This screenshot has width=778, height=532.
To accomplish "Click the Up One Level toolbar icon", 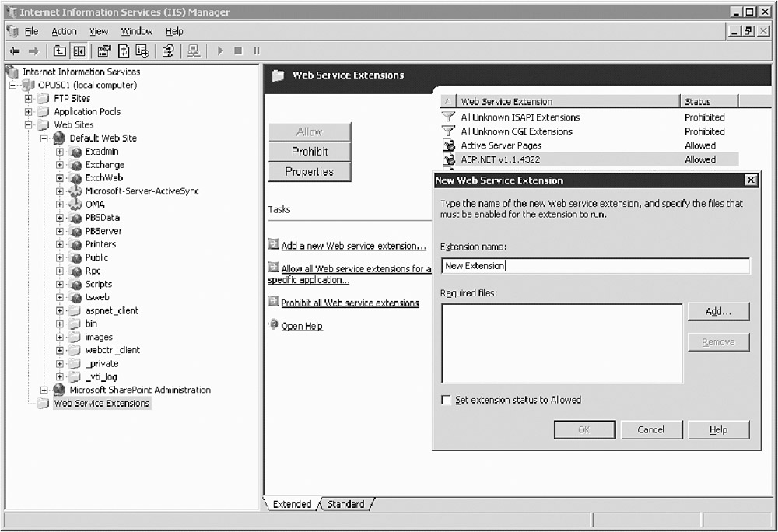I will coord(60,51).
